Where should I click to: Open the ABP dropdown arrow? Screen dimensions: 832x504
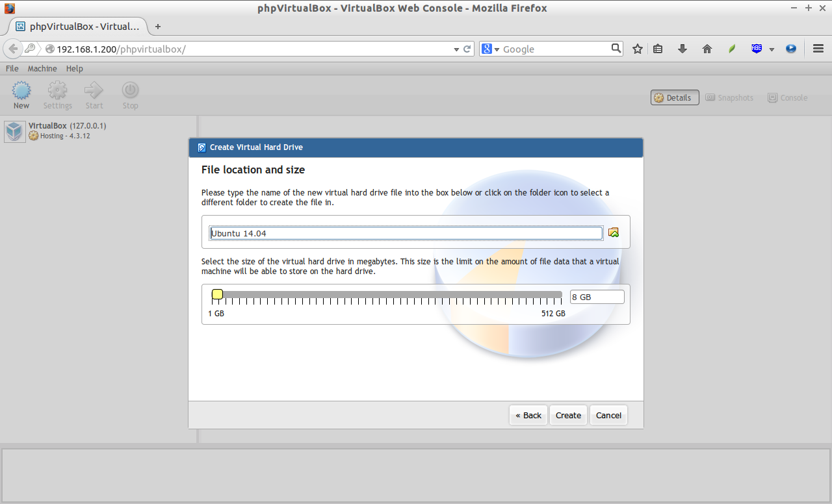tap(772, 49)
